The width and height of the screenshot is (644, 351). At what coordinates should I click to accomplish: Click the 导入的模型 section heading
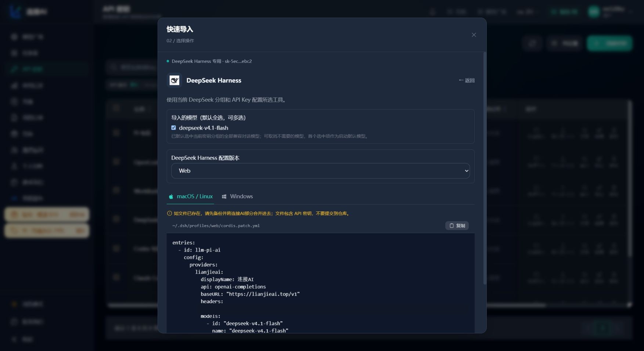pyautogui.click(x=208, y=117)
